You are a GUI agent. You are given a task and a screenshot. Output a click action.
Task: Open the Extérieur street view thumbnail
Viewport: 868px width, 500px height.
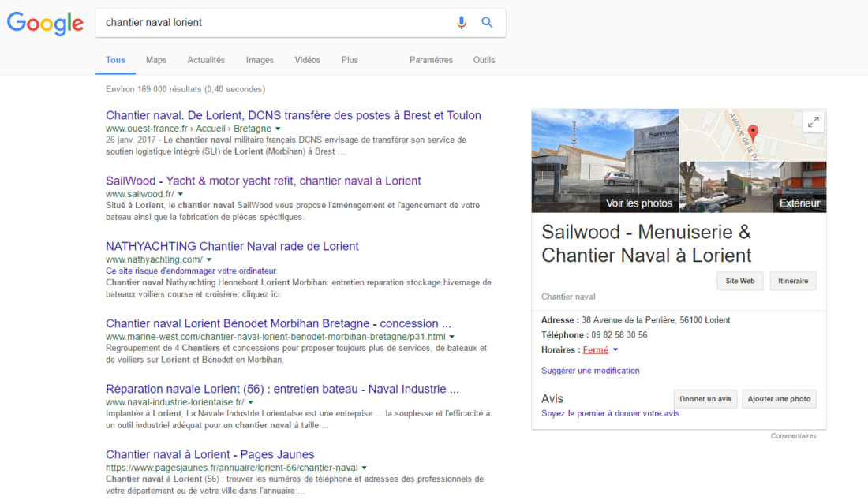tap(753, 187)
